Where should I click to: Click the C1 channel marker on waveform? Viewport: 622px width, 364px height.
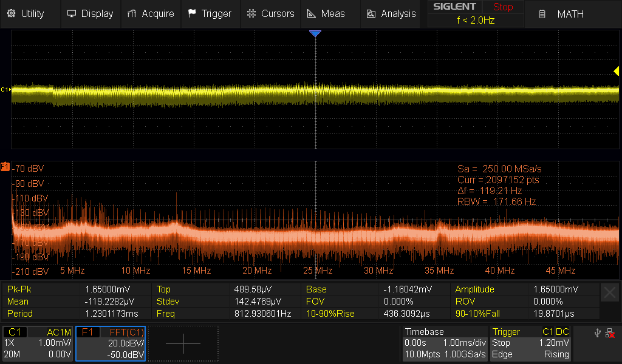(x=5, y=90)
